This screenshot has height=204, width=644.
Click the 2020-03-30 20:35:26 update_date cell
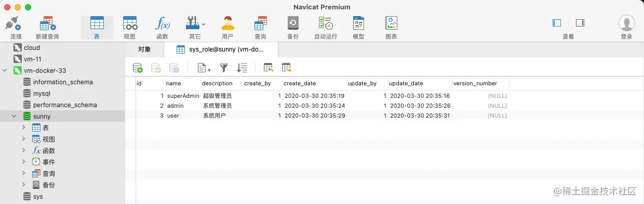[420, 106]
